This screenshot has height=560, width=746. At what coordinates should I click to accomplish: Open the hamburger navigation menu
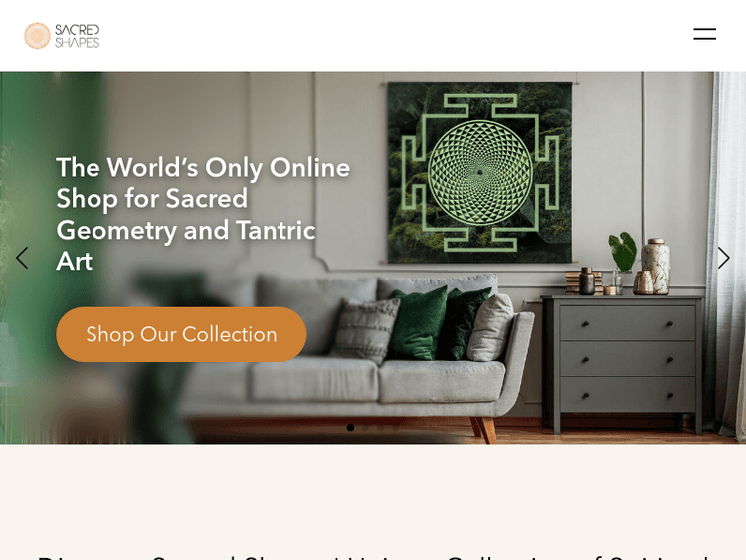pyautogui.click(x=704, y=34)
